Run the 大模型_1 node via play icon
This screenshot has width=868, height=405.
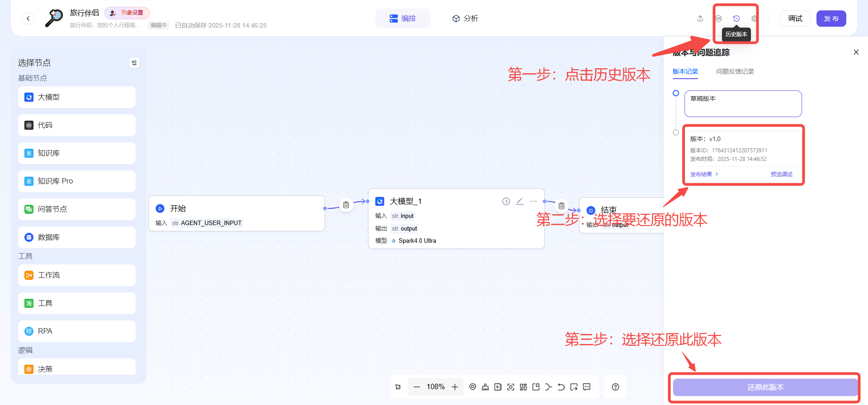(x=506, y=201)
